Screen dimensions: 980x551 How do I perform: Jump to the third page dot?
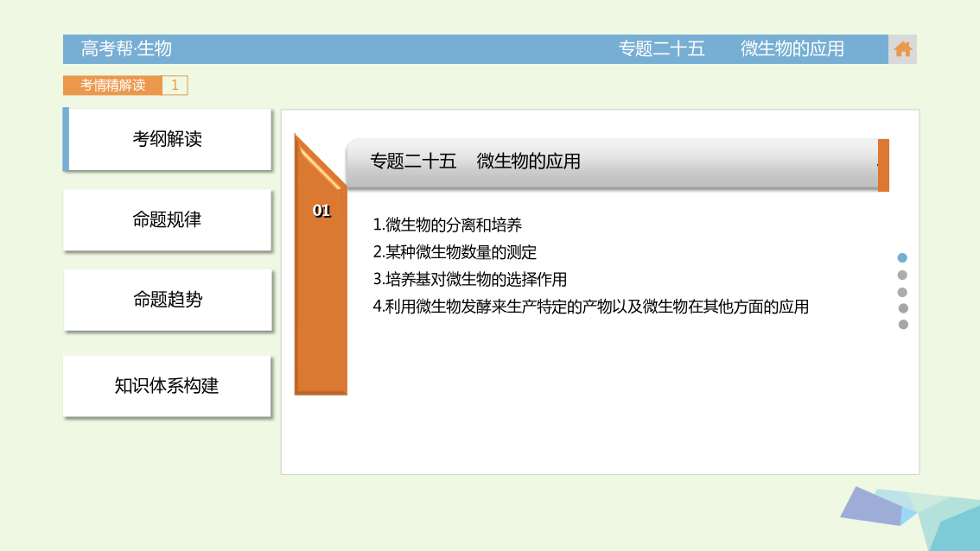pyautogui.click(x=902, y=292)
